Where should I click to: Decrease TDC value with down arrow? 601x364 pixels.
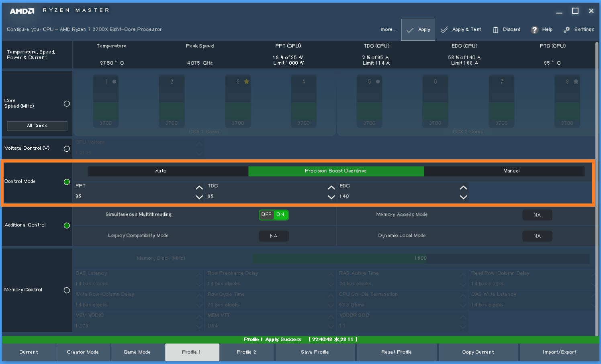(x=331, y=197)
